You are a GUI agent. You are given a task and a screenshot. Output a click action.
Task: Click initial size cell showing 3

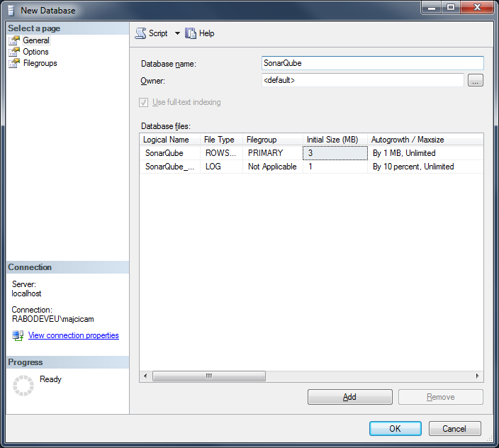pyautogui.click(x=335, y=153)
